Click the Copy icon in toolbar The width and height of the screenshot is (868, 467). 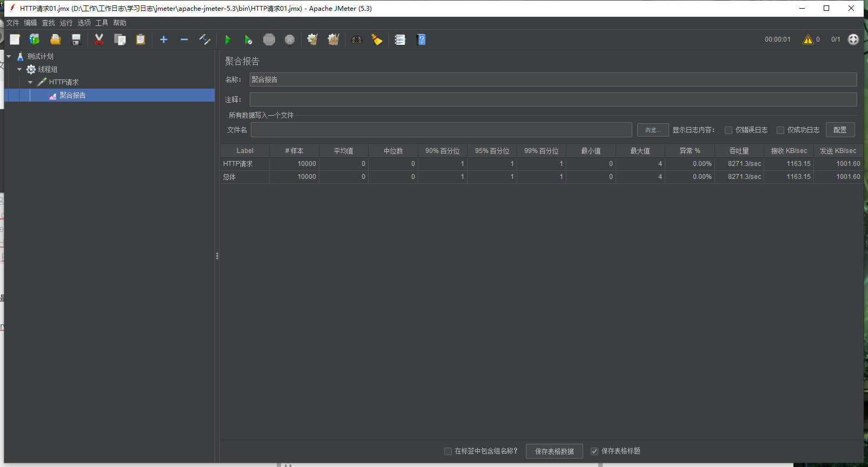(120, 39)
